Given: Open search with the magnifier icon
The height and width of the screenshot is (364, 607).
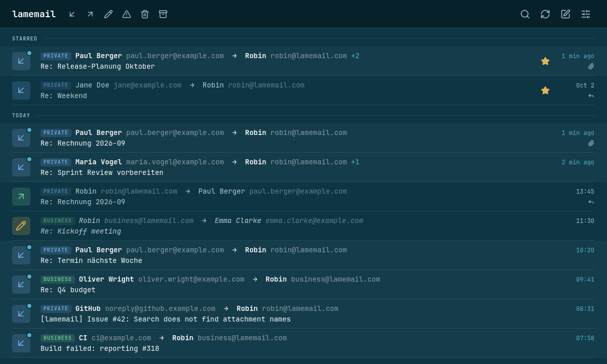Looking at the screenshot, I should (x=525, y=14).
